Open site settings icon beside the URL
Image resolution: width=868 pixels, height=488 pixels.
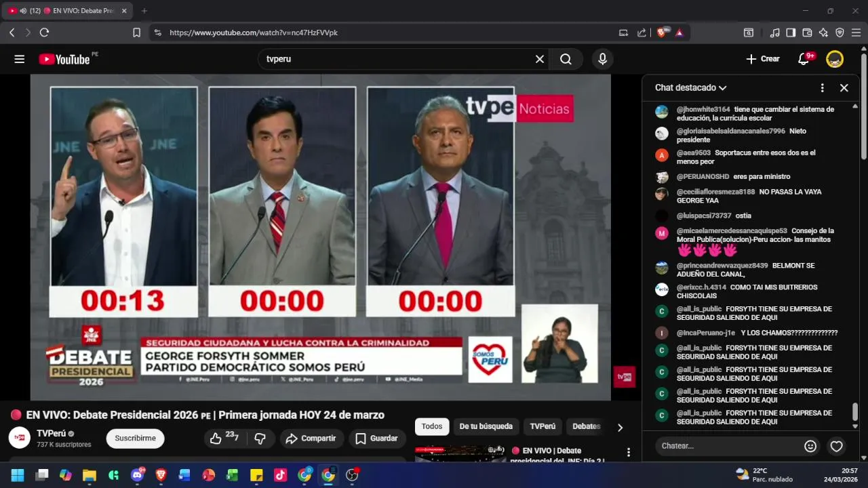[x=157, y=33]
